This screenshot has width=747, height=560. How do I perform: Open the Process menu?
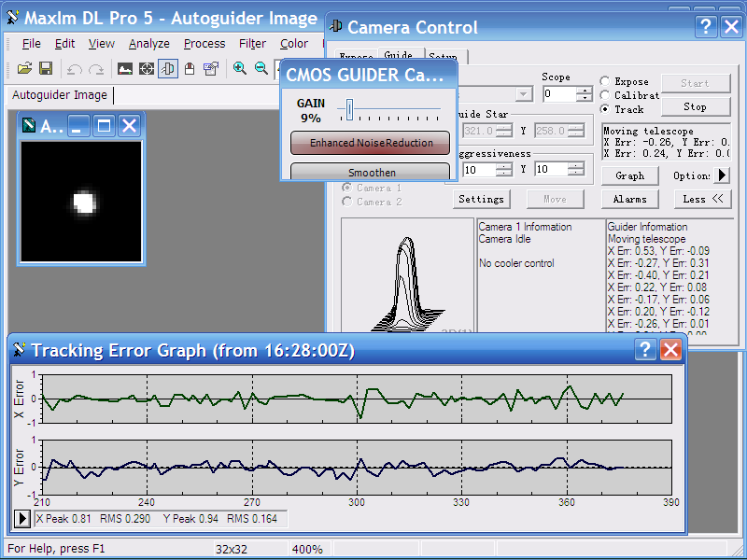(204, 44)
